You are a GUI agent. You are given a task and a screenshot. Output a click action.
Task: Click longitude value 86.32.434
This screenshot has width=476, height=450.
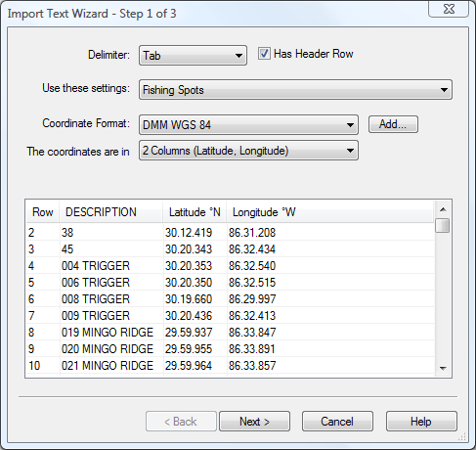coord(252,249)
